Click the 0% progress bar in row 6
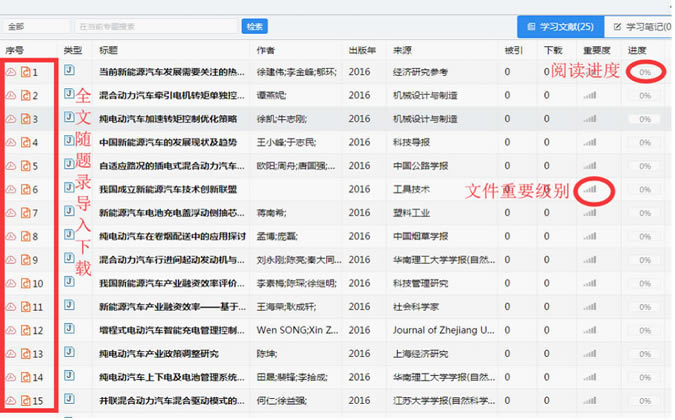 point(645,189)
